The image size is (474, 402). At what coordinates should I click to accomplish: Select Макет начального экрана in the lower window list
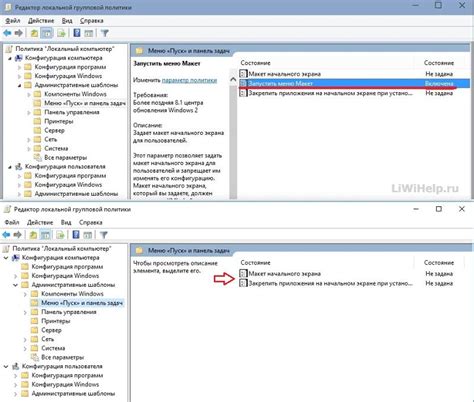[285, 274]
